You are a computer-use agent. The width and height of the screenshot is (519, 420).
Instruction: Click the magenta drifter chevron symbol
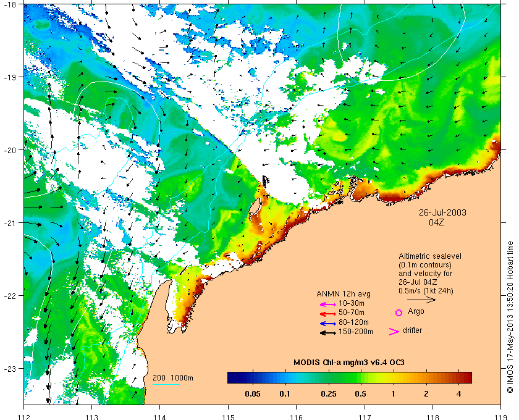click(394, 332)
